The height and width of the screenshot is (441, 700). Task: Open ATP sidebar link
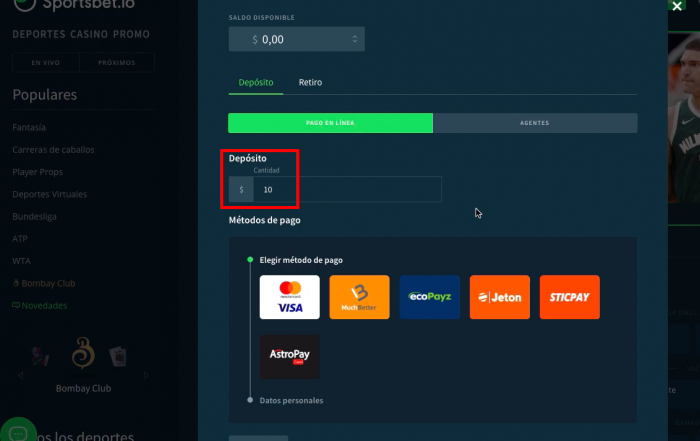[x=20, y=239]
